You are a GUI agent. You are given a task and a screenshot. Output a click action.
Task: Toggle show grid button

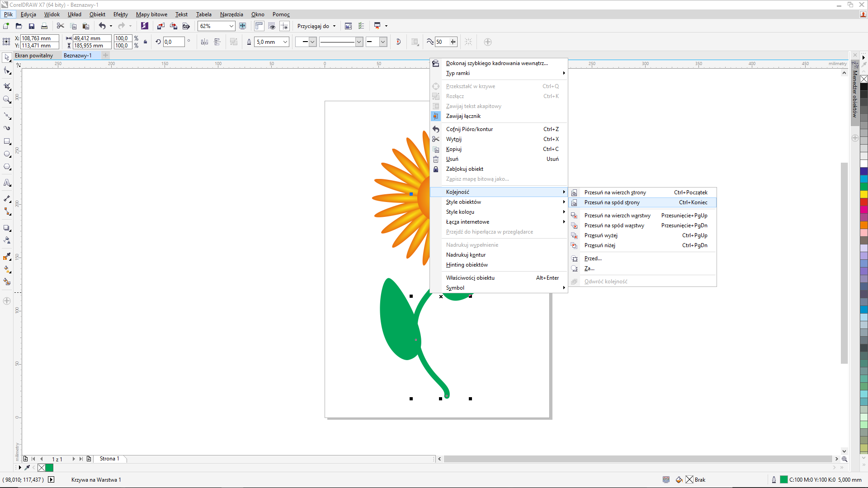click(272, 26)
